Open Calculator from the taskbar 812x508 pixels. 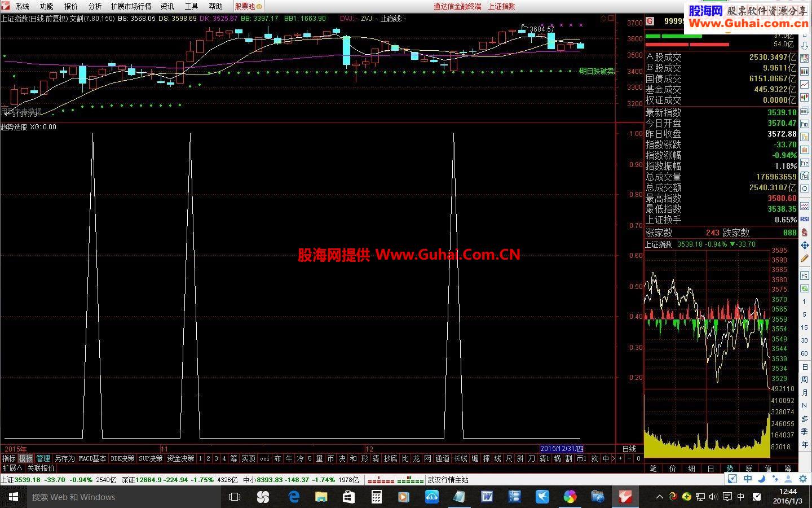[376, 497]
